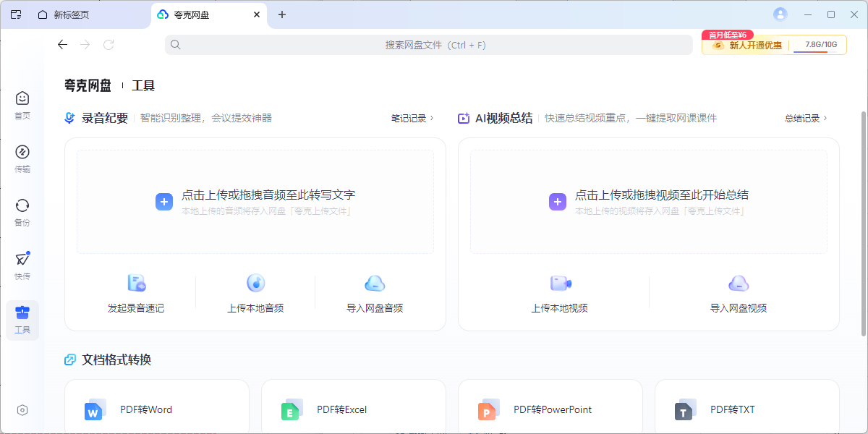Open the 传输 transfer sidebar icon
This screenshot has width=868, height=434.
click(x=22, y=152)
